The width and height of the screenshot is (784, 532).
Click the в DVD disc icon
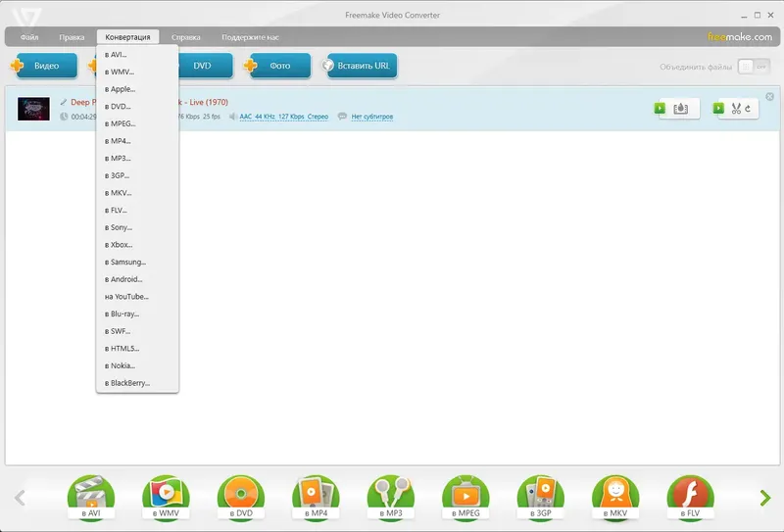(241, 498)
